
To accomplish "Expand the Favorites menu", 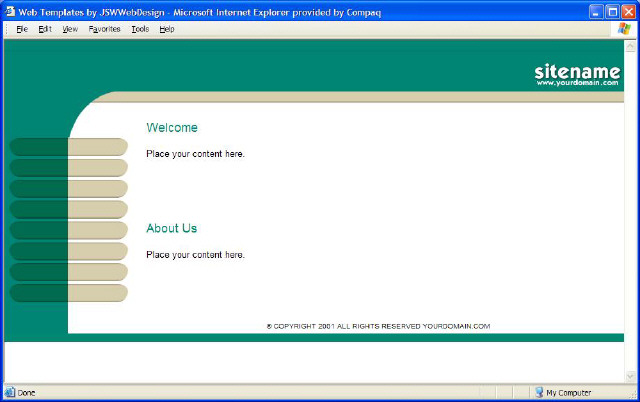I will click(x=104, y=29).
